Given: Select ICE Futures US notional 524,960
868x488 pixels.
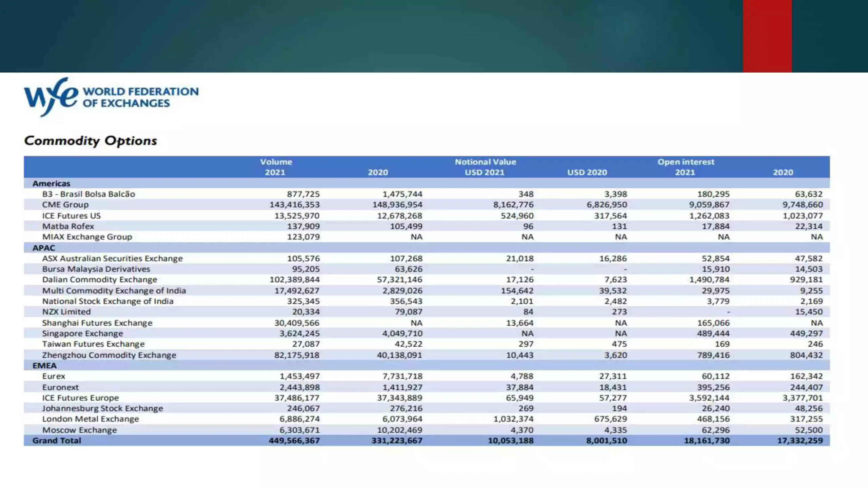Looking at the screenshot, I should point(517,216).
